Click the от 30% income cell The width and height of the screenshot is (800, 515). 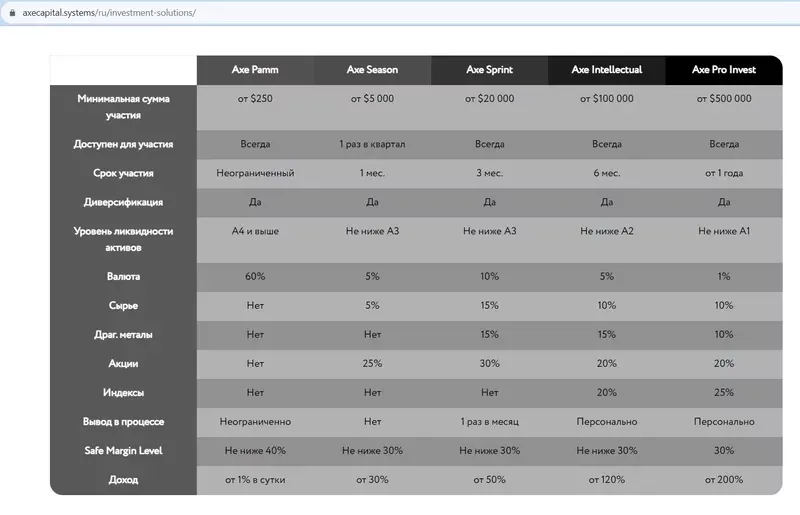372,480
